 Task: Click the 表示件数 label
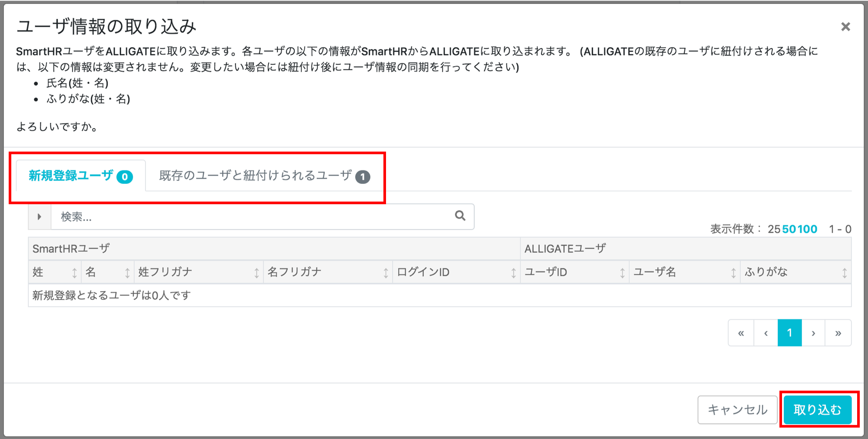tap(736, 229)
